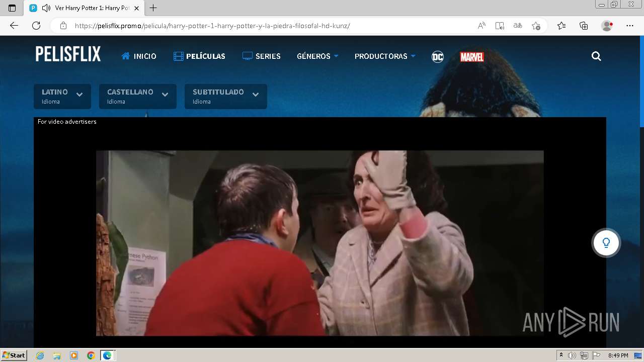Click the For video advertisers link

pos(67,122)
